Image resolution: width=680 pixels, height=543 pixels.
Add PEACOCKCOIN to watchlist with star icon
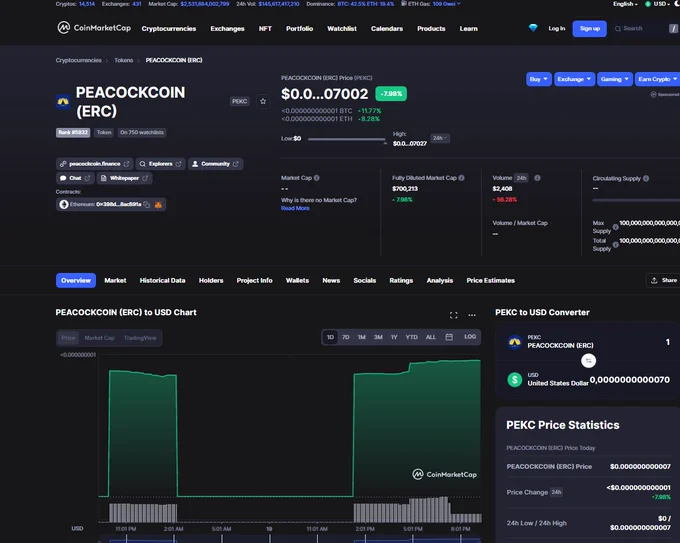click(x=263, y=101)
